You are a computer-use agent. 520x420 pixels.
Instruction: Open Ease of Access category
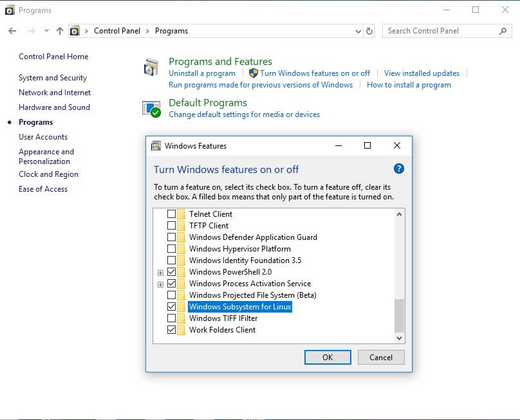click(43, 189)
